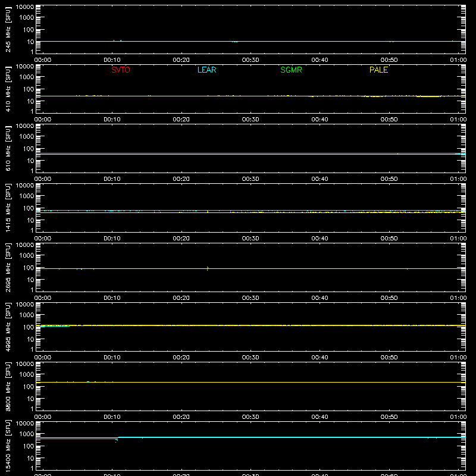
Task: Select the 410 MHz [SFU] axis title
Action: point(8,89)
